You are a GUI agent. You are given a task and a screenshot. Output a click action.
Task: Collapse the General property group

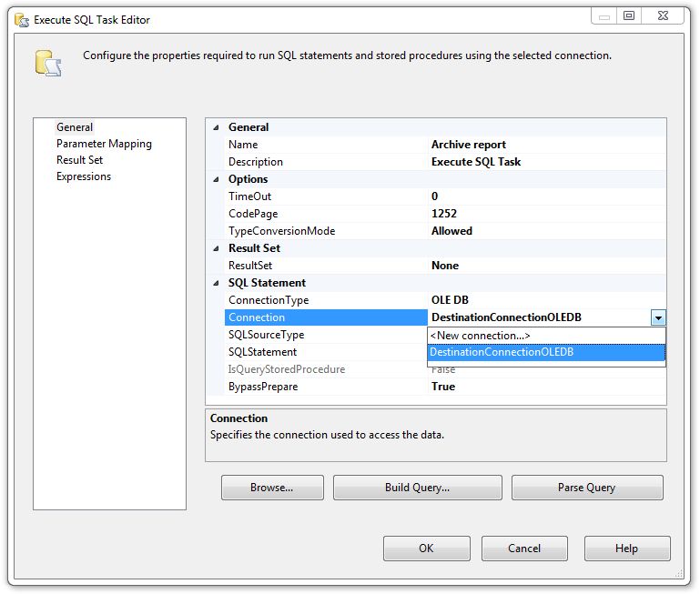[216, 127]
